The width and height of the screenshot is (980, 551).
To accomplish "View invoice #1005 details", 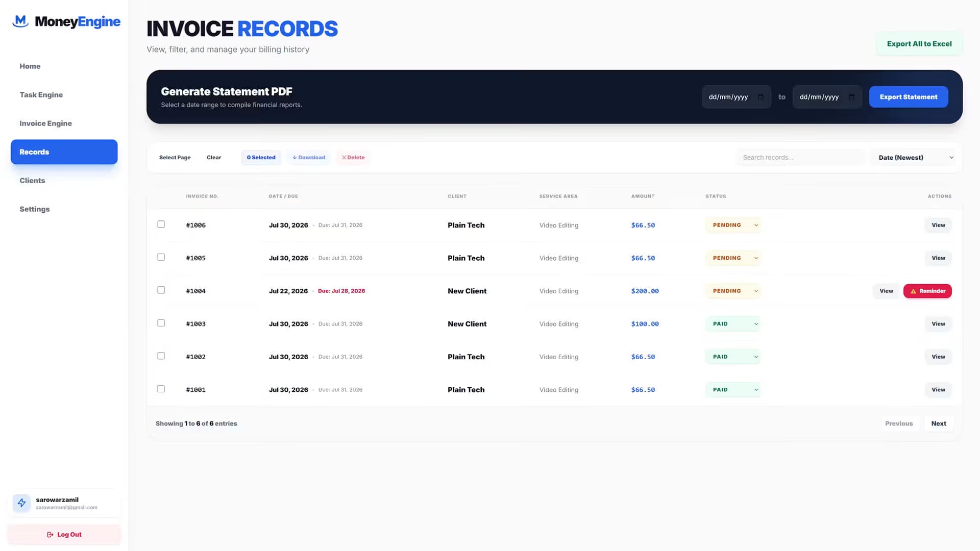I will 938,258.
